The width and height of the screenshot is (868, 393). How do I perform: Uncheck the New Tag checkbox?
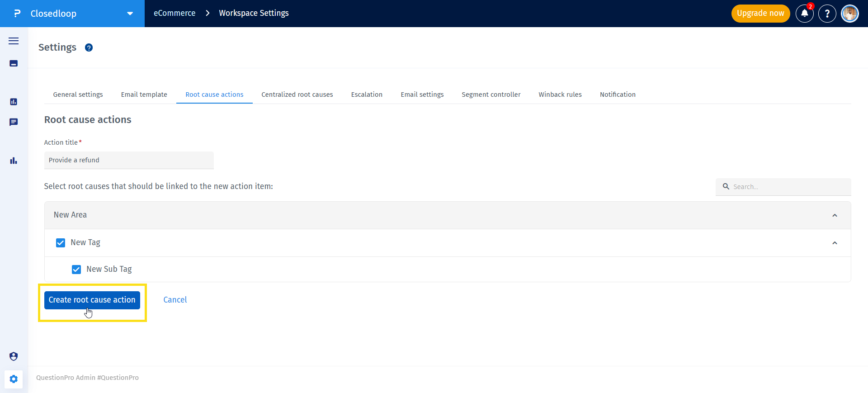pyautogui.click(x=61, y=243)
